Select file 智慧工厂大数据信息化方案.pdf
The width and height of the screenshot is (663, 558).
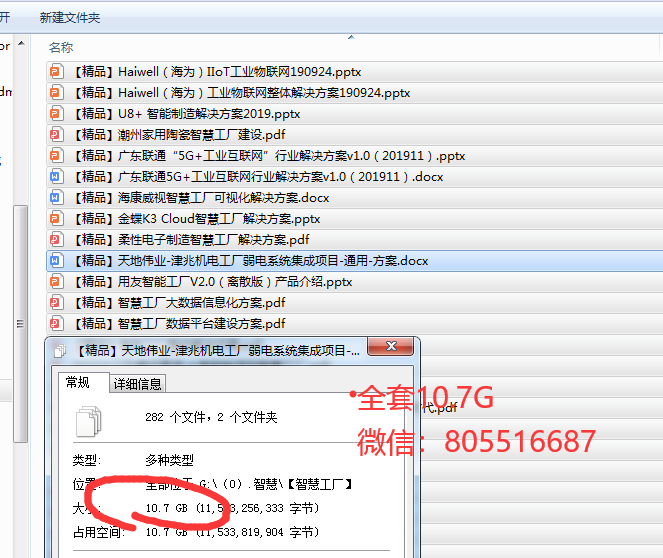click(x=355, y=303)
